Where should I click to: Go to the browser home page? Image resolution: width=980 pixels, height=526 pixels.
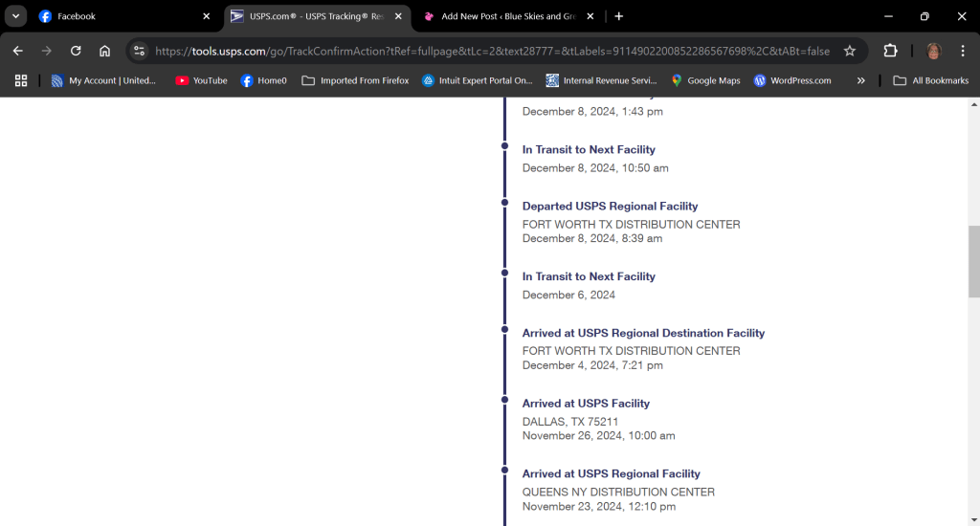click(104, 51)
